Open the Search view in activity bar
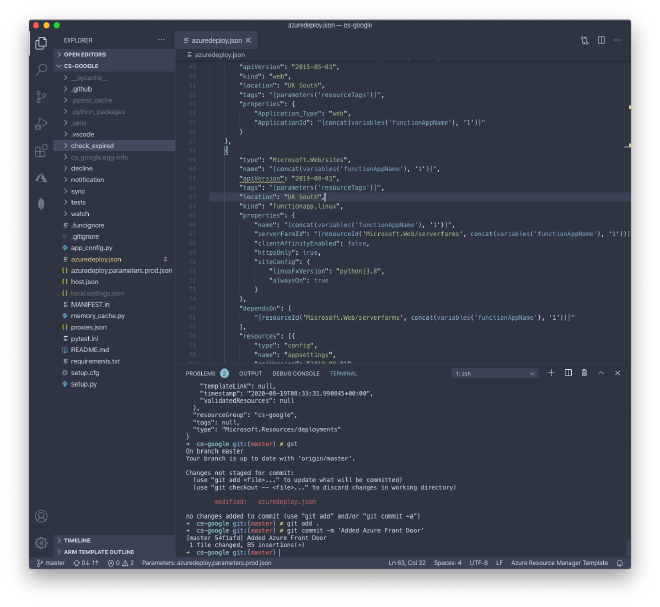 (41, 69)
